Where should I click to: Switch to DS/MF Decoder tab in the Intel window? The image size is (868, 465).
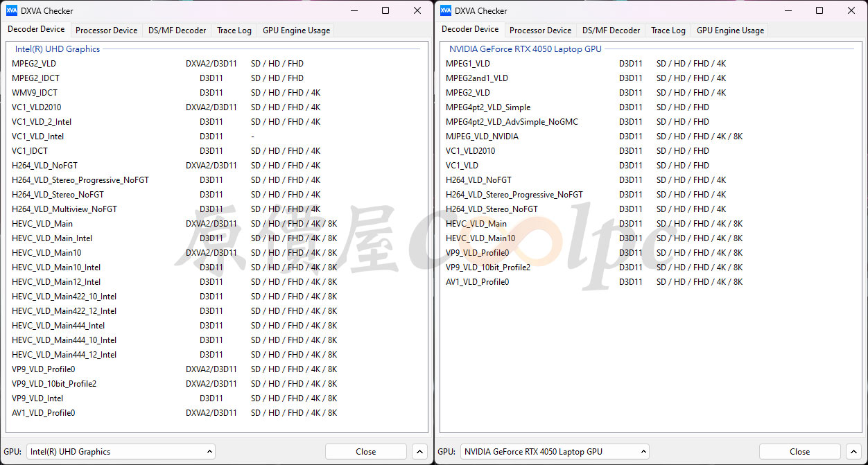[x=177, y=30]
